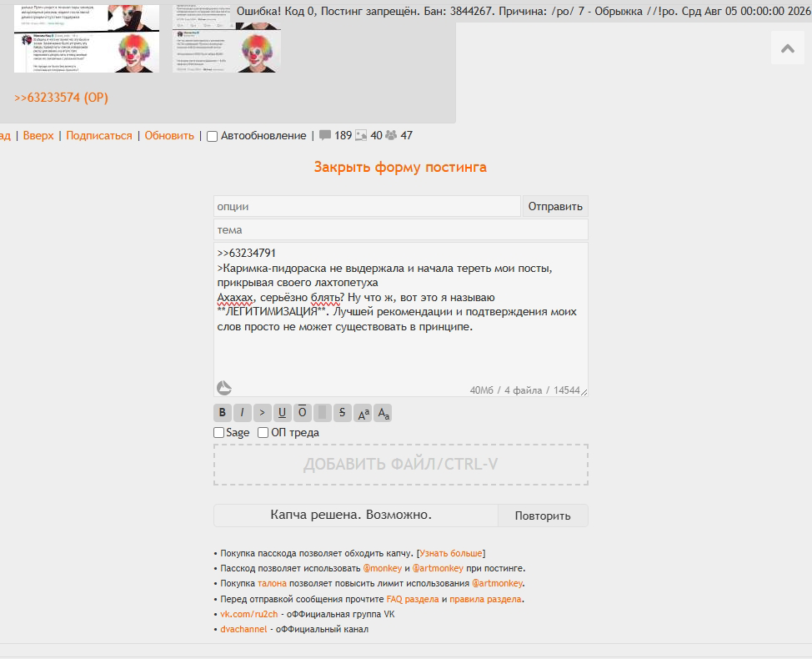This screenshot has width=812, height=659.
Task: Click Закрыть форму постинга link
Action: pyautogui.click(x=400, y=167)
